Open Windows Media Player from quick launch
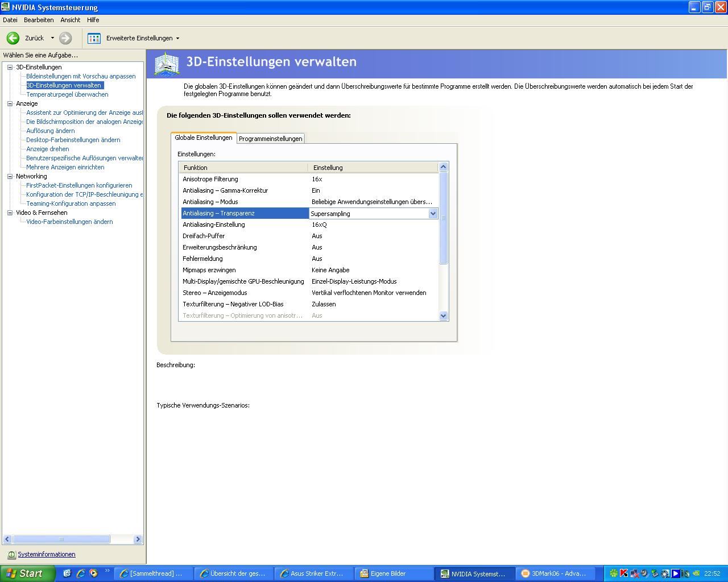 pyautogui.click(x=93, y=573)
